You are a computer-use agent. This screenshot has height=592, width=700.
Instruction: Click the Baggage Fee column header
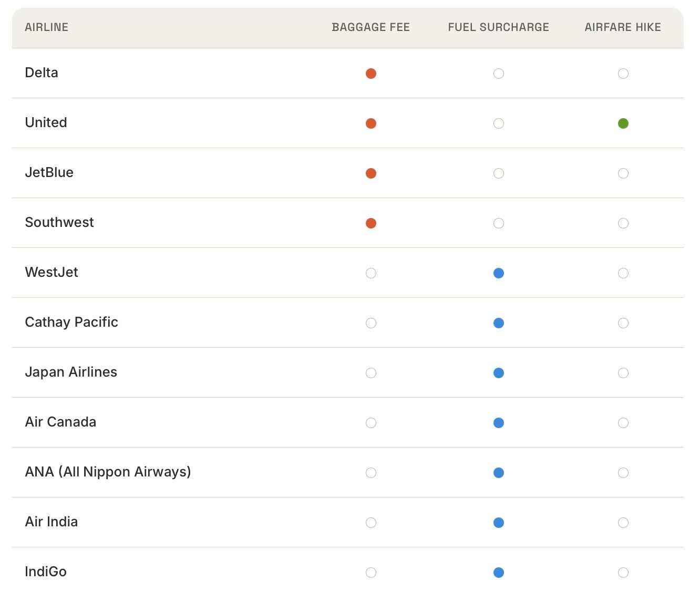click(x=370, y=27)
